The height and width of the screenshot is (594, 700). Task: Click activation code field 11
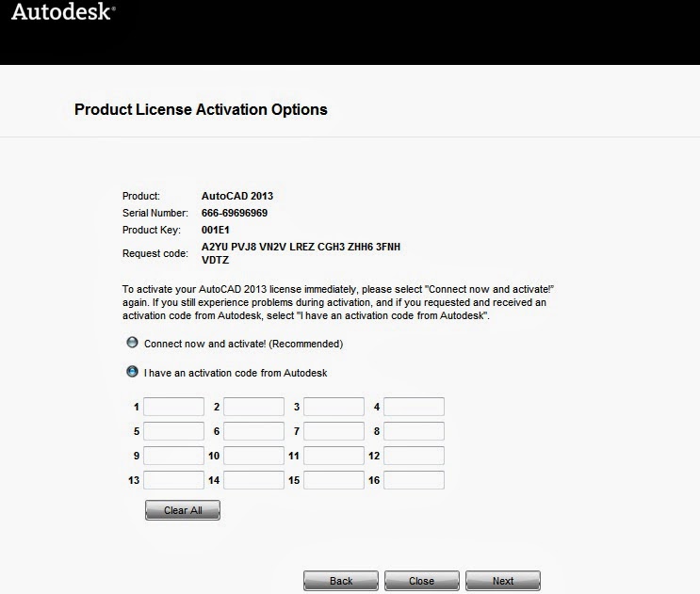click(334, 456)
